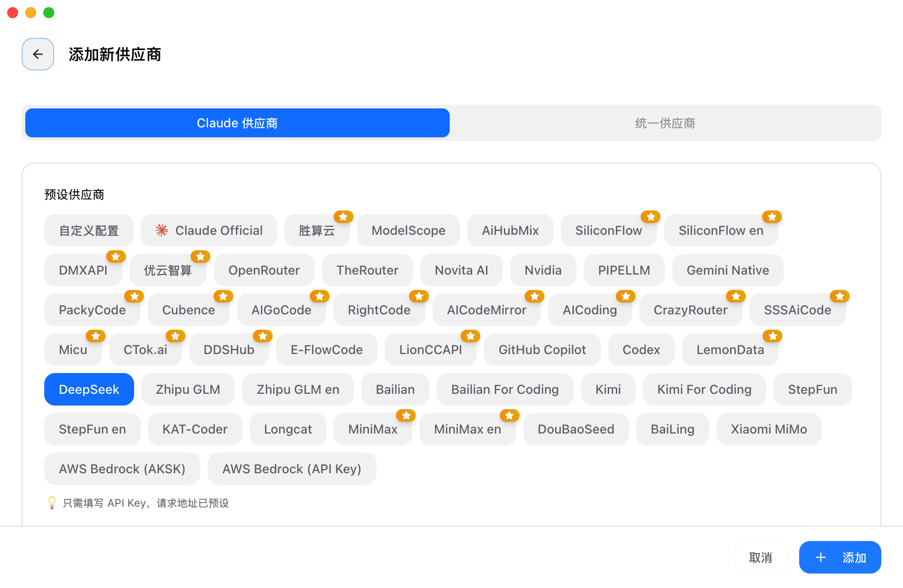Pick TheRouter provider
Image resolution: width=903 pixels, height=588 pixels.
tap(368, 270)
